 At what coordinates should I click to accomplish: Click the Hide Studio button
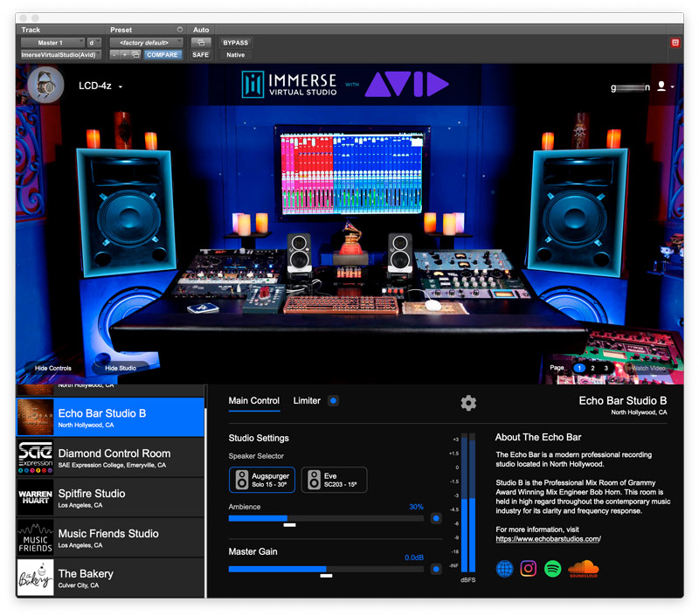click(121, 368)
